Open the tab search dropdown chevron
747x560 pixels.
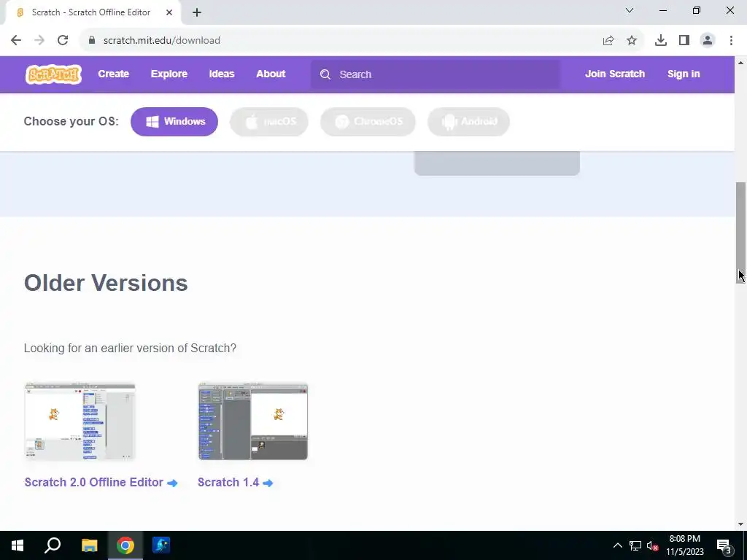(630, 10)
